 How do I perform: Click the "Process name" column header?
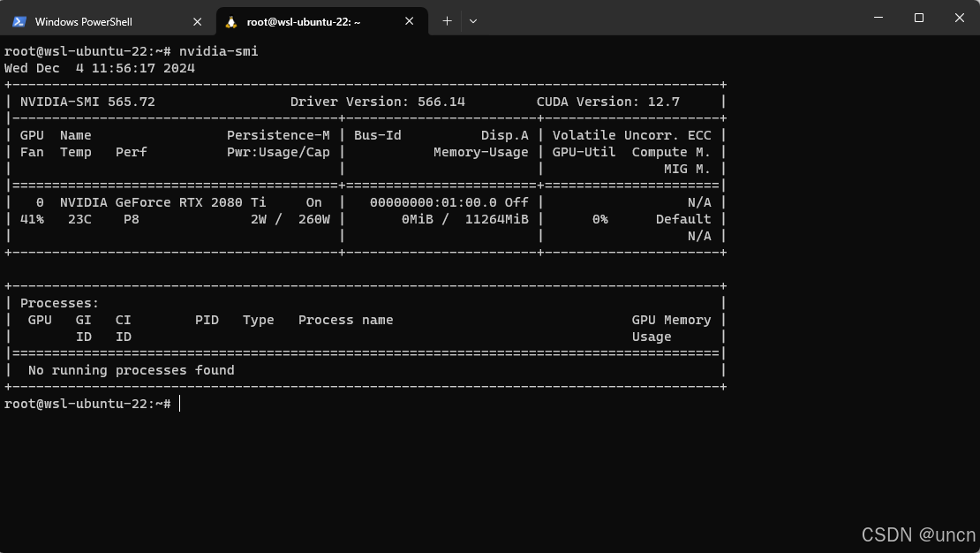point(345,321)
